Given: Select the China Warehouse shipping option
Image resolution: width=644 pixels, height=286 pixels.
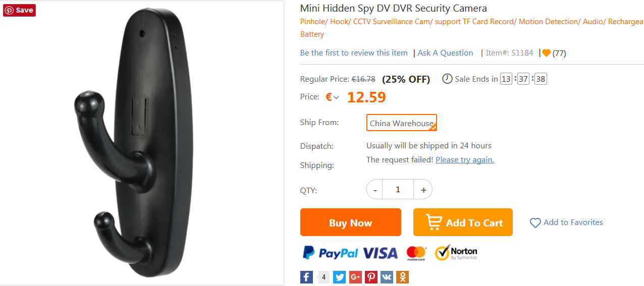Looking at the screenshot, I should click(401, 123).
